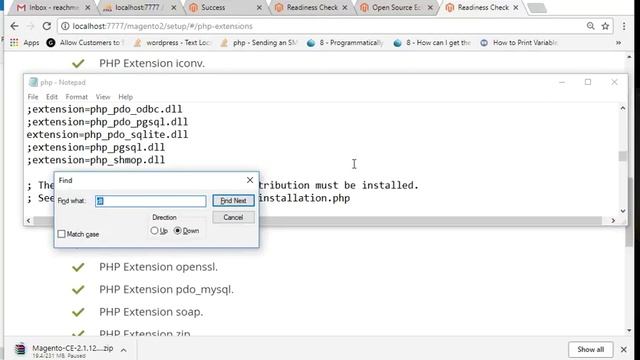
Task: Click Show all downloads button
Action: pyautogui.click(x=591, y=349)
